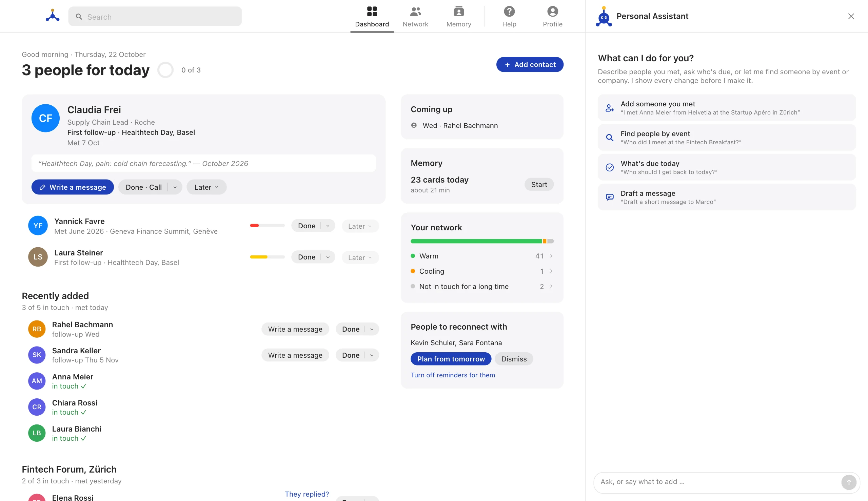Click the Draft a message speech bubble icon
Viewport: 868px width, 501px height.
point(609,197)
